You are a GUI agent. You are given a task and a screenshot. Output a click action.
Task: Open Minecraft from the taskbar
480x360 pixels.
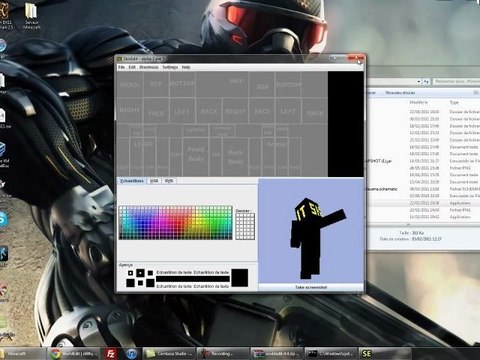coord(23,353)
